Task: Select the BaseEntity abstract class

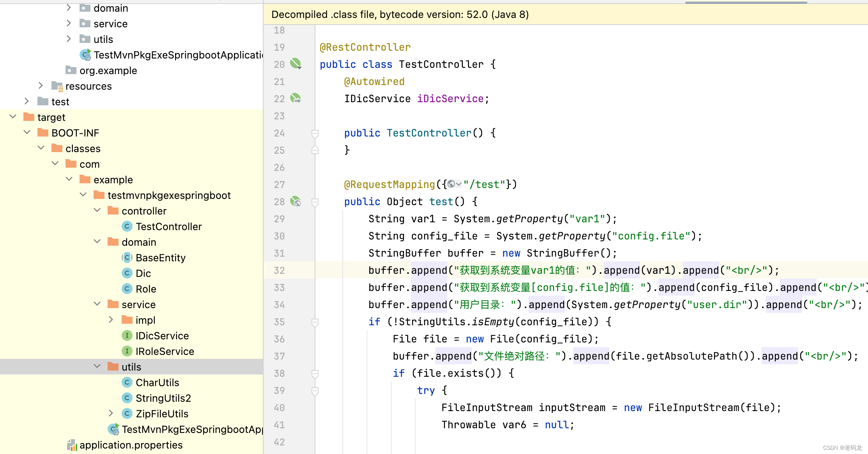Action: [160, 258]
